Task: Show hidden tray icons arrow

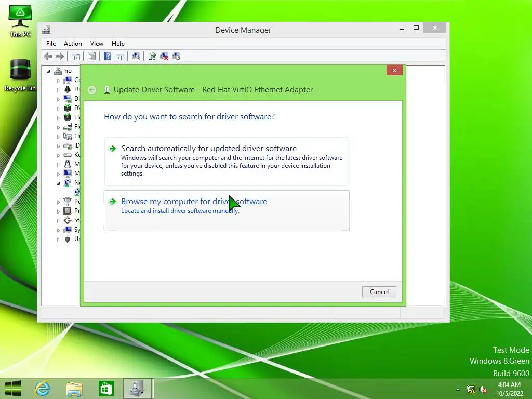Action: (x=458, y=389)
